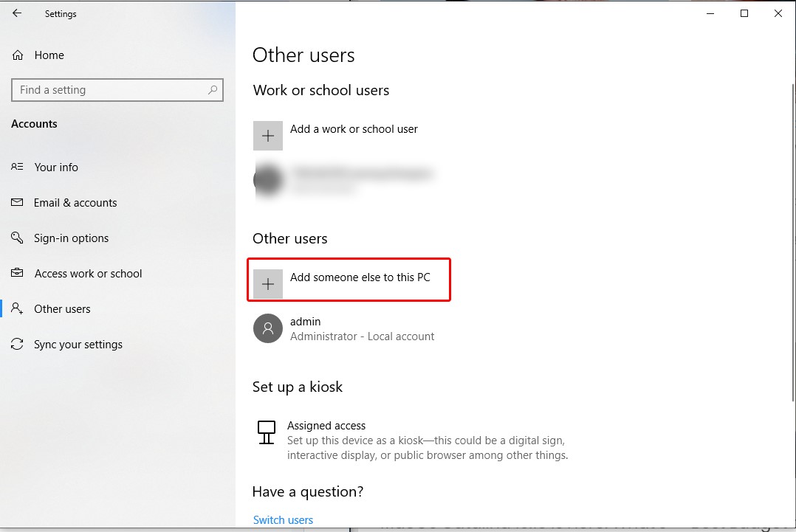Click the search magnifier icon
Screen dimensions: 796x532
pyautogui.click(x=214, y=89)
